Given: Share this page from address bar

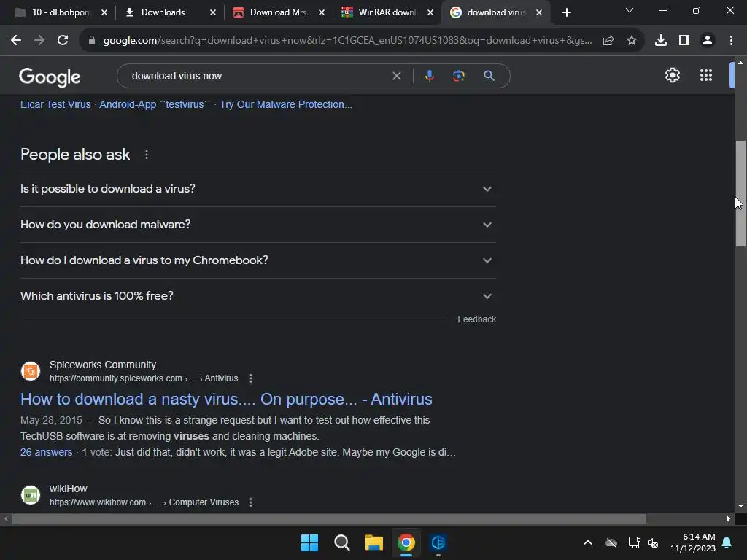Looking at the screenshot, I should point(608,41).
